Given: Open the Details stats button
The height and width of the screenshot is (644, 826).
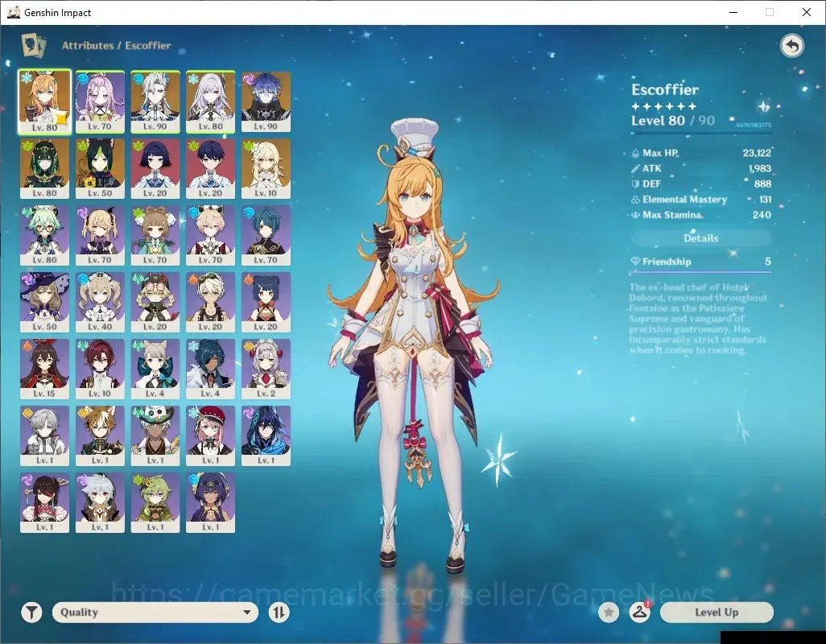Looking at the screenshot, I should pos(700,238).
